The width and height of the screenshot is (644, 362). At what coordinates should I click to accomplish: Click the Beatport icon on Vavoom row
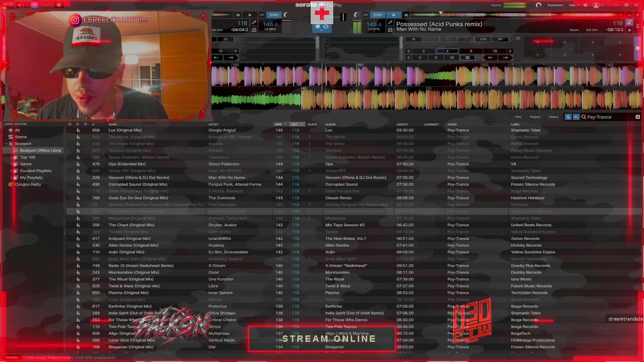coord(78,177)
